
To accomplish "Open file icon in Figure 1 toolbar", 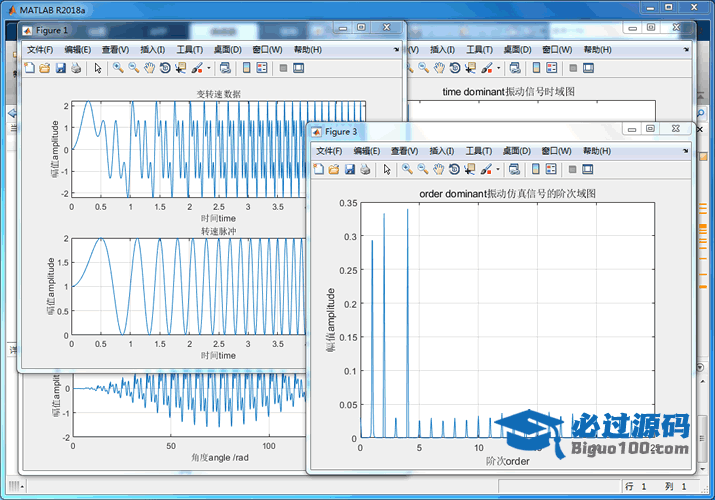I will click(x=45, y=68).
